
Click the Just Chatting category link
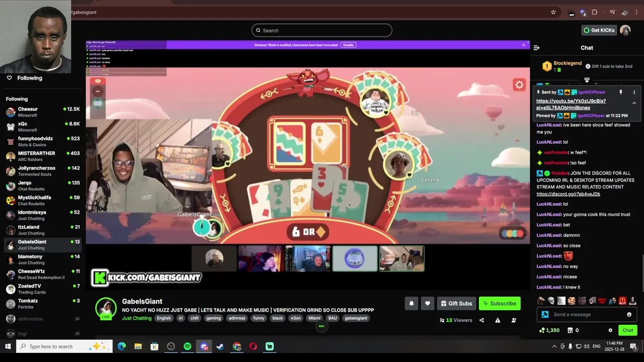pyautogui.click(x=136, y=318)
